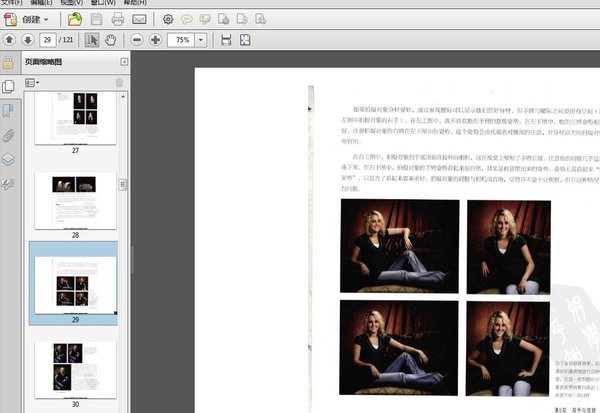The height and width of the screenshot is (413, 600).
Task: Zoom in with the plus button
Action: [155, 40]
